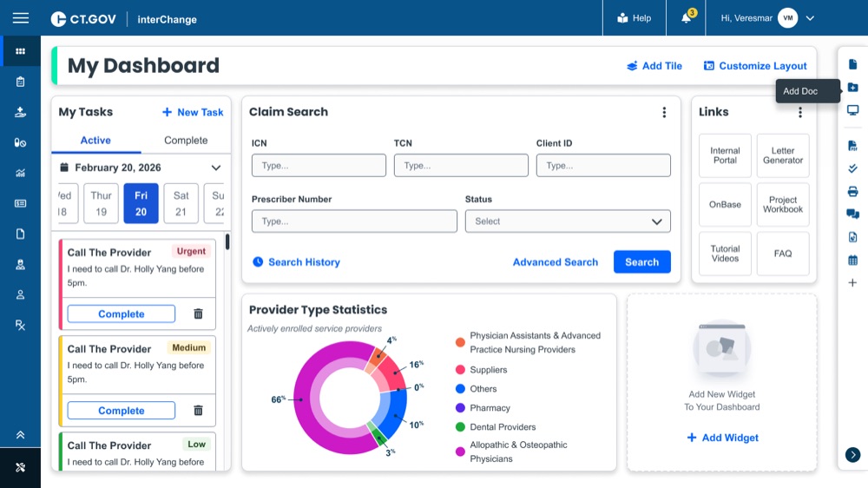Click Add Tile
Image resolution: width=868 pixels, height=488 pixels.
pos(654,66)
